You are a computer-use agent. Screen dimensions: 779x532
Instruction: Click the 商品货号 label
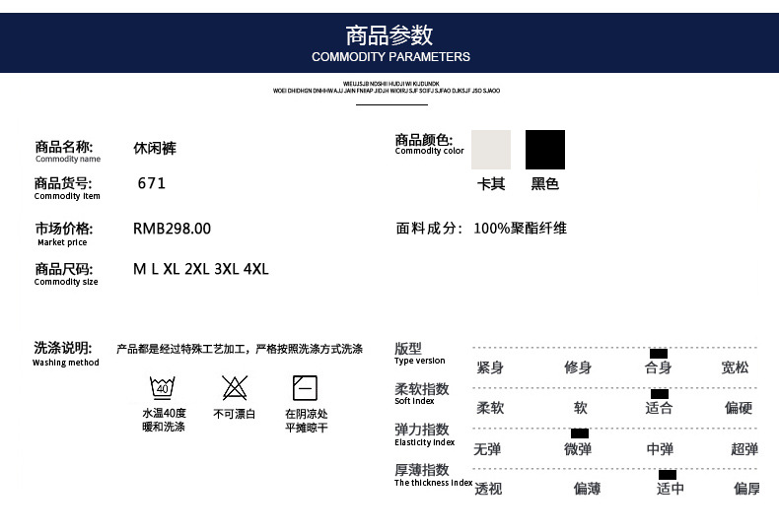tap(63, 183)
